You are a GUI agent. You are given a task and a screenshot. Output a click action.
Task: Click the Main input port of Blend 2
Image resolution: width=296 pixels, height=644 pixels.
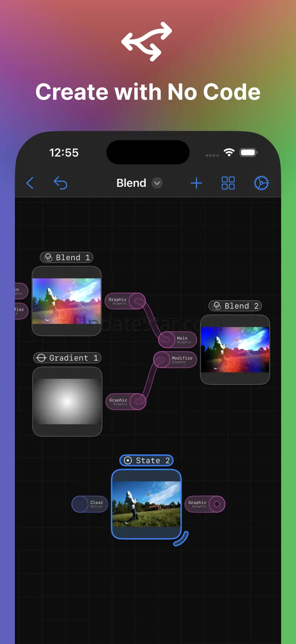click(x=166, y=340)
